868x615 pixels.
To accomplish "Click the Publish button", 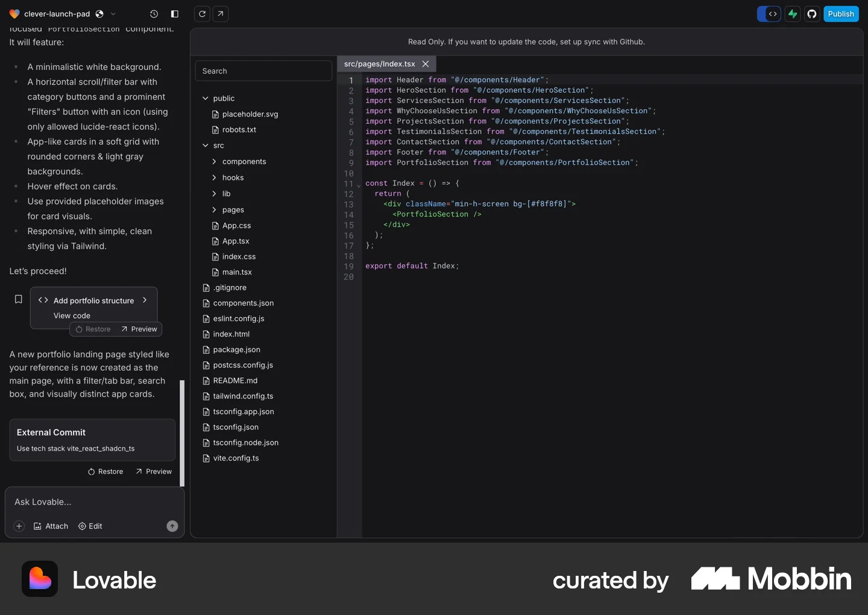I will click(841, 14).
